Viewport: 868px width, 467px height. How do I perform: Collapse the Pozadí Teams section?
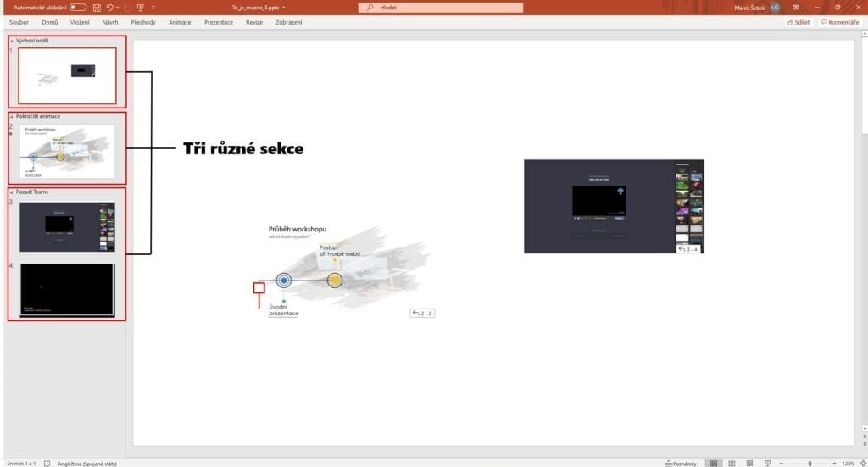click(x=12, y=192)
